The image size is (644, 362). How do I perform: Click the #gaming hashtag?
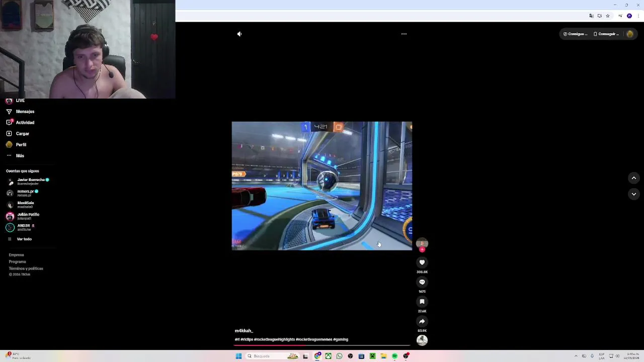(341, 339)
